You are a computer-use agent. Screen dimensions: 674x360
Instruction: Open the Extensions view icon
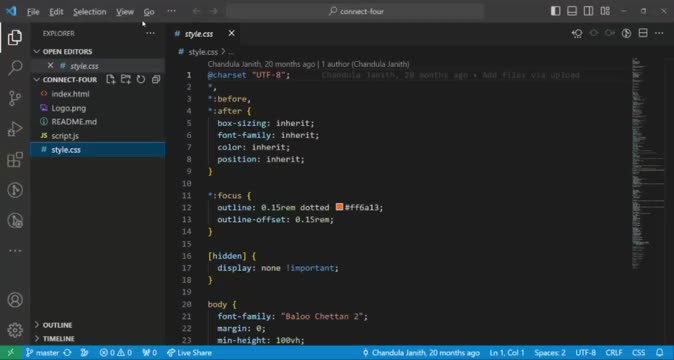(x=15, y=159)
